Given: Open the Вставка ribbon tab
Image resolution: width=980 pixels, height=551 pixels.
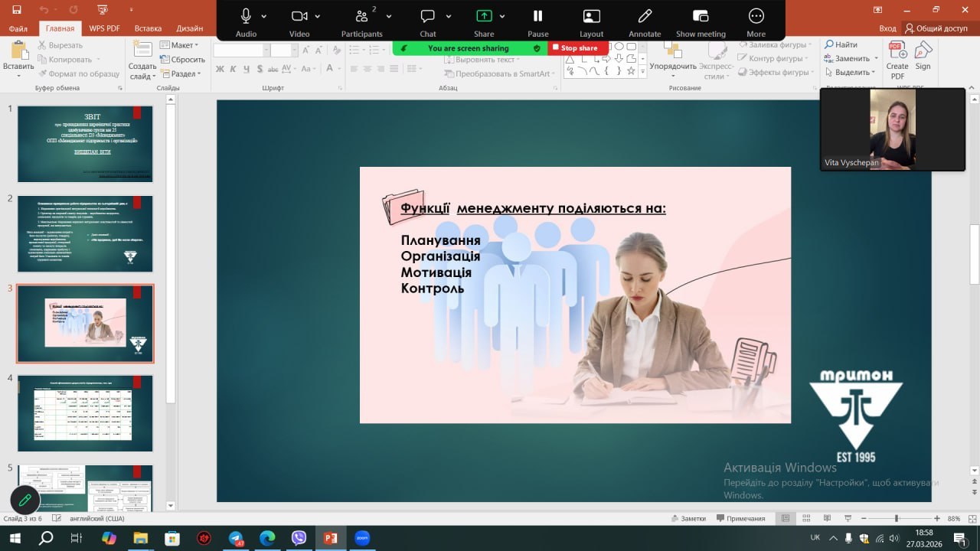Looking at the screenshot, I should click(148, 28).
